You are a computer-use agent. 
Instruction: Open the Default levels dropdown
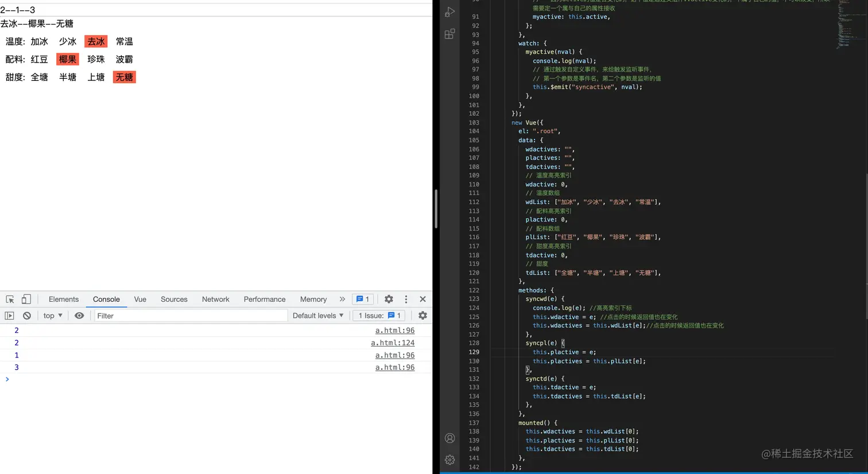tap(318, 316)
